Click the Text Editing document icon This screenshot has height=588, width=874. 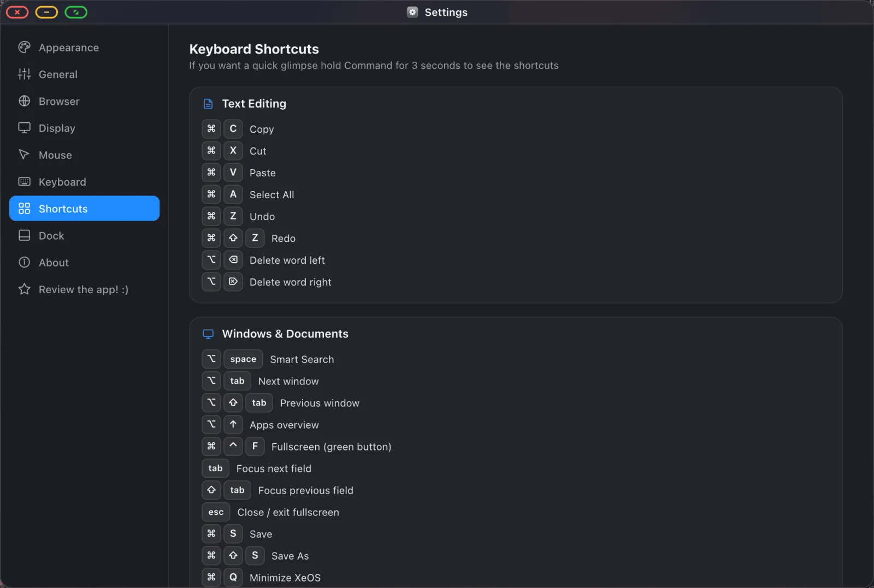[208, 104]
